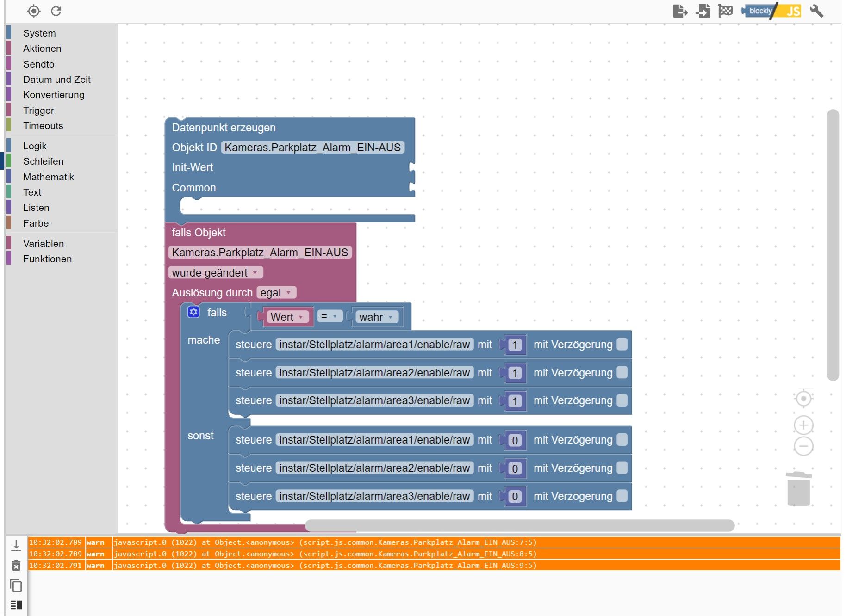Viewport: 846px width, 616px height.
Task: Click the locate/target icon in top toolbar
Action: coord(33,11)
